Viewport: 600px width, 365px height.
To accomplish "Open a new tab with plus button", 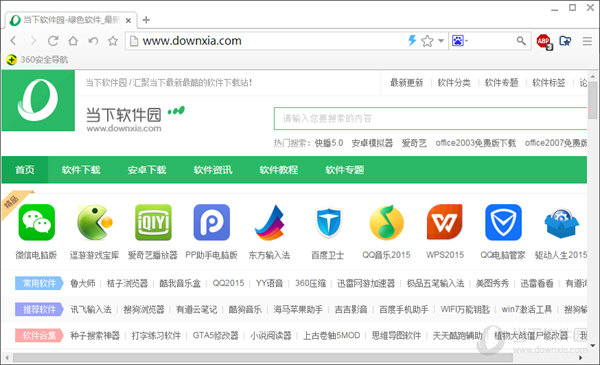I will 146,20.
